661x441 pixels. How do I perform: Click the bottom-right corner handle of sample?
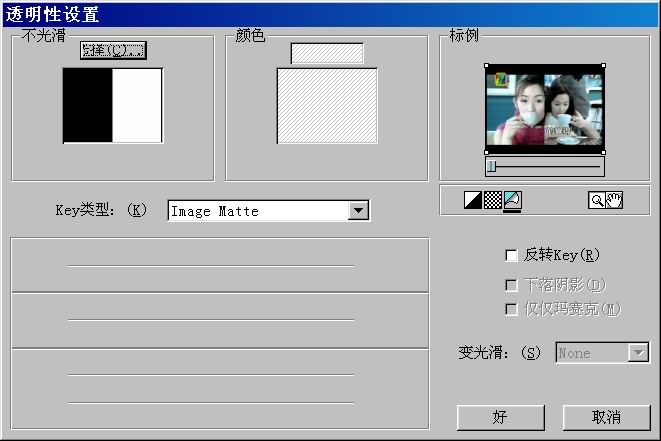(603, 152)
